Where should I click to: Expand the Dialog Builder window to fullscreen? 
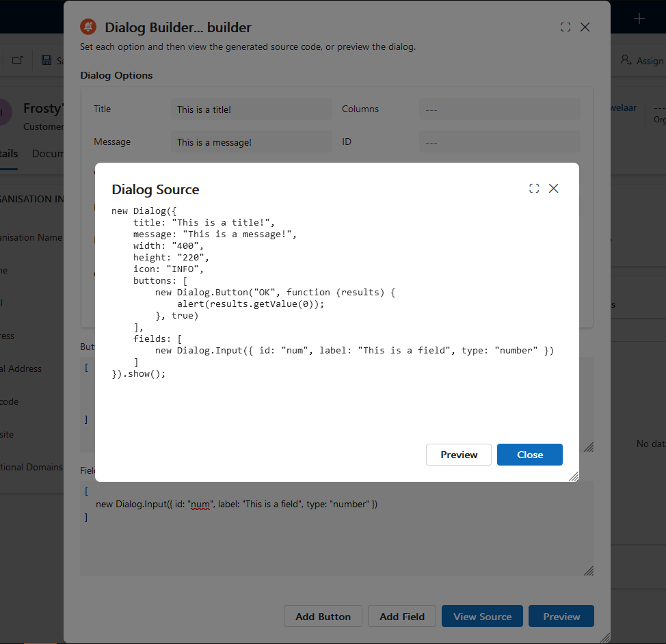click(565, 27)
